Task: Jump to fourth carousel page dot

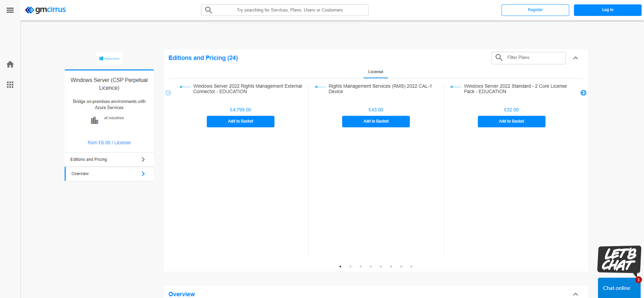Action: [x=371, y=267]
